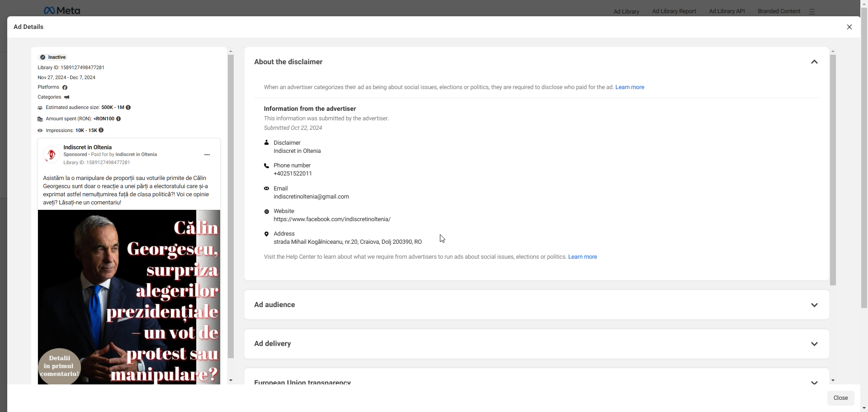Click the Categories megaphone icon
This screenshot has height=412, width=868.
[x=67, y=97]
